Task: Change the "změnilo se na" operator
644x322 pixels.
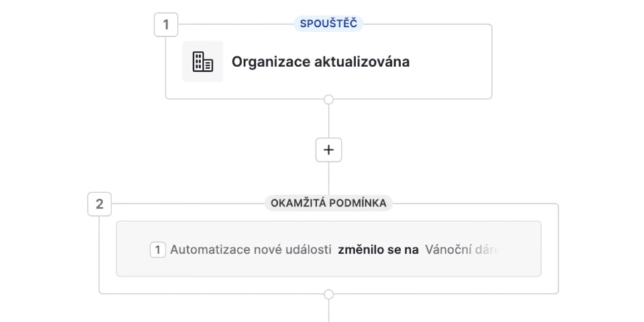Action: click(x=378, y=250)
